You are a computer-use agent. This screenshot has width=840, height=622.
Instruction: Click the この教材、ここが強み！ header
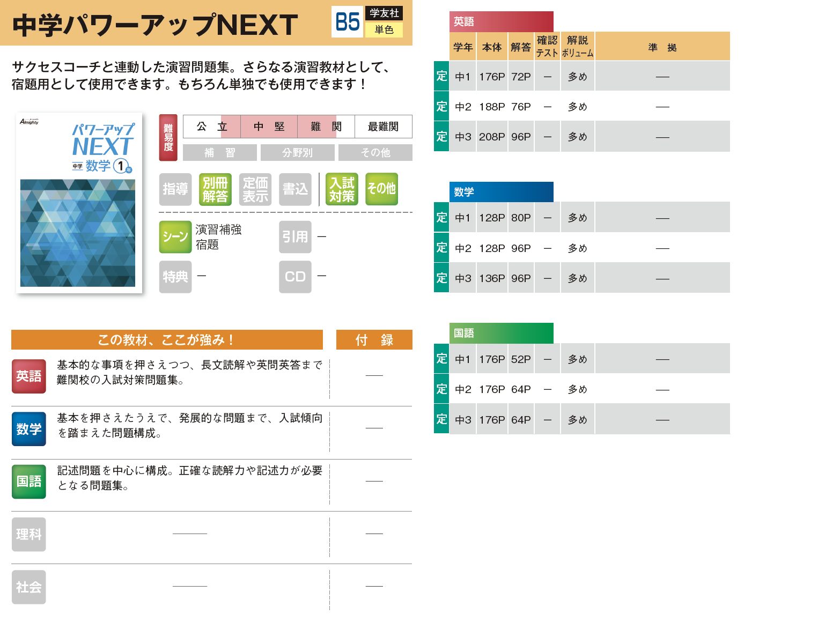(x=167, y=340)
